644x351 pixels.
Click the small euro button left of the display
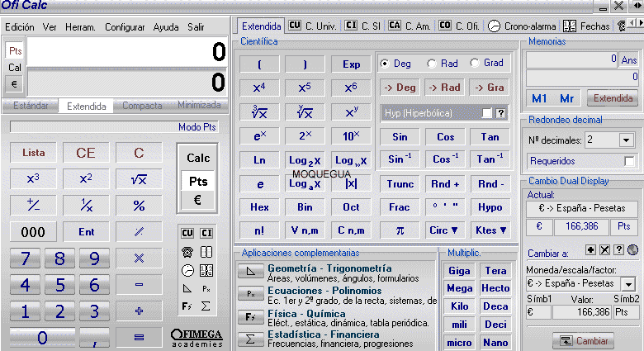(x=14, y=84)
